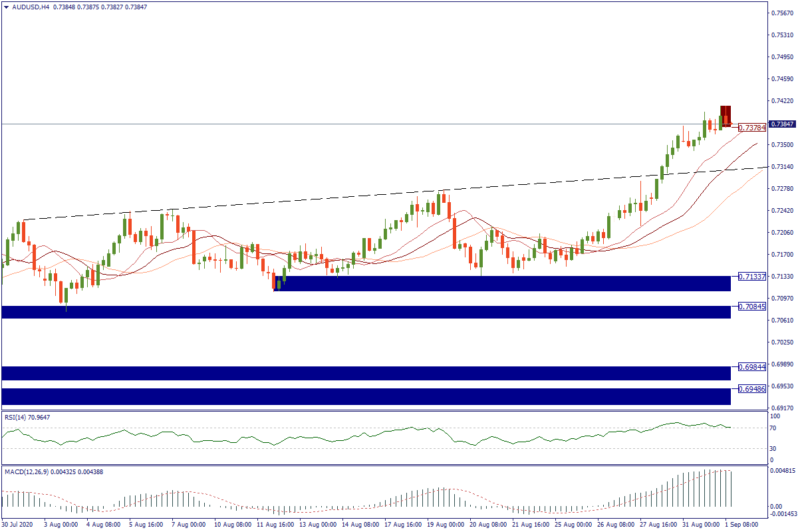Click the blue support zone at 0.70845
This screenshot has width=798, height=532.
pyautogui.click(x=366, y=312)
